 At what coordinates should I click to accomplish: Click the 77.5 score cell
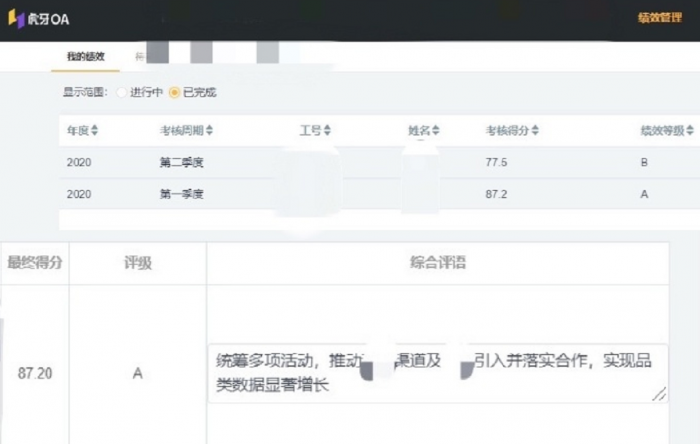pos(496,162)
